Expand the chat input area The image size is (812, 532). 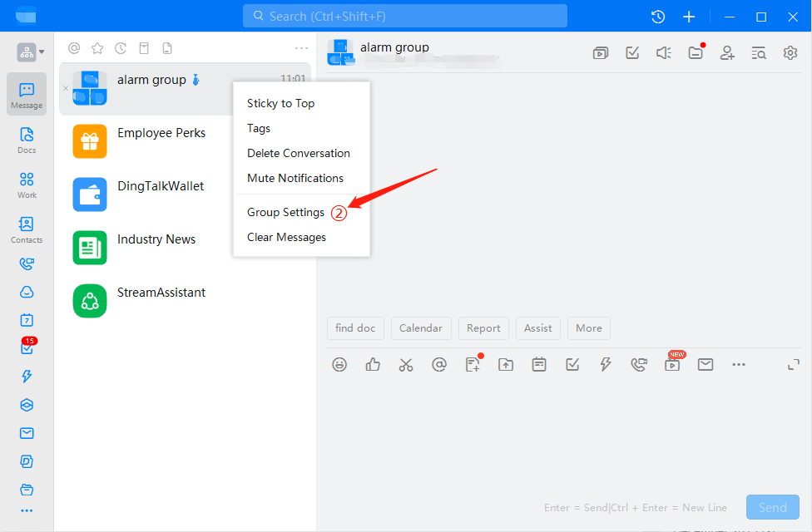click(794, 364)
